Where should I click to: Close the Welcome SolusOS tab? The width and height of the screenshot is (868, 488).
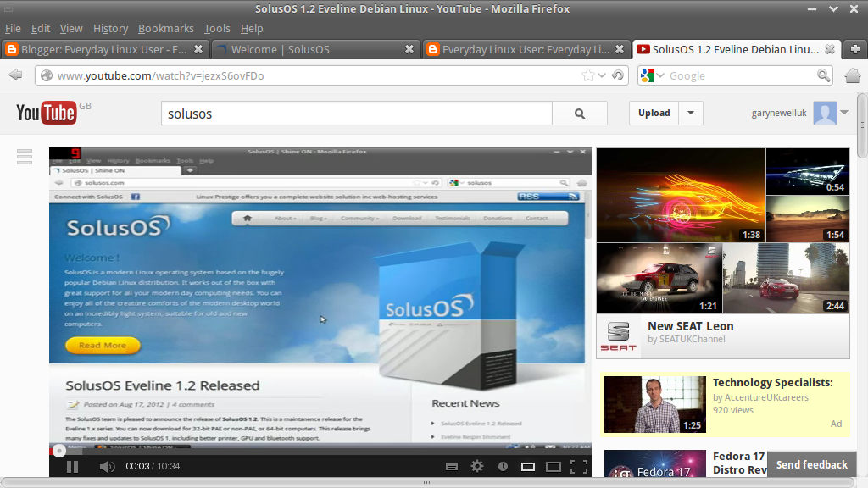coord(409,49)
